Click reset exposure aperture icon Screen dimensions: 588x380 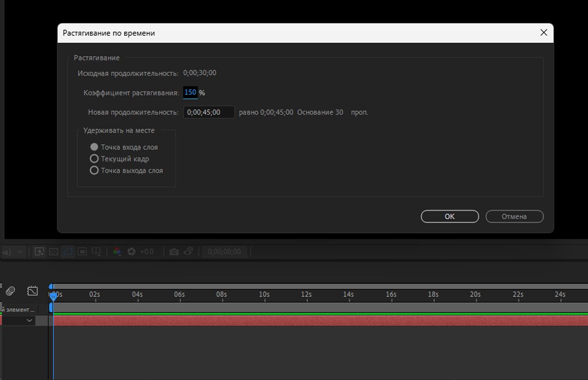[x=131, y=252]
